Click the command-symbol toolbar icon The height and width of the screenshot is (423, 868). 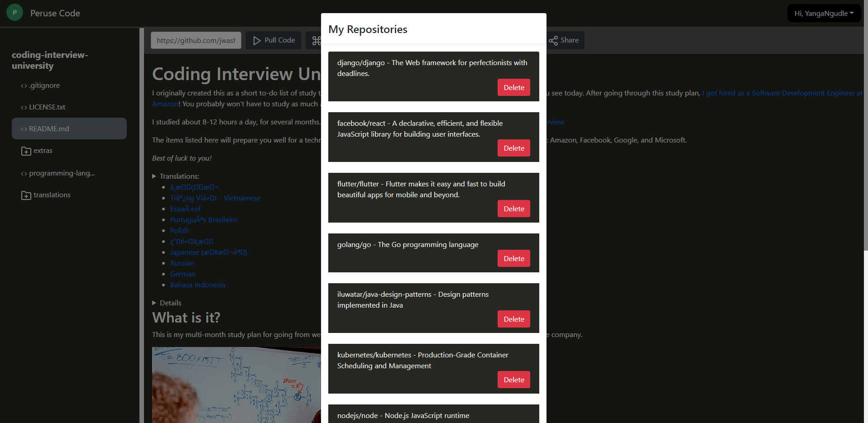(x=316, y=40)
